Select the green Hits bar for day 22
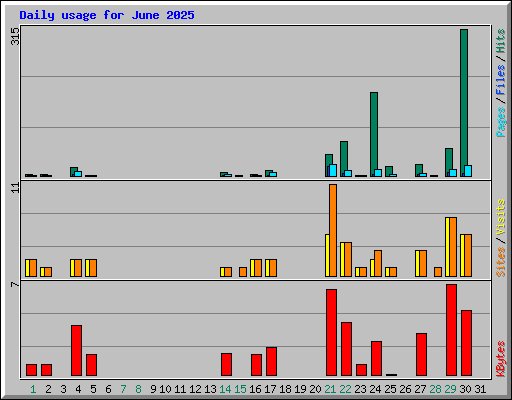The height and width of the screenshot is (400, 512). (344, 156)
